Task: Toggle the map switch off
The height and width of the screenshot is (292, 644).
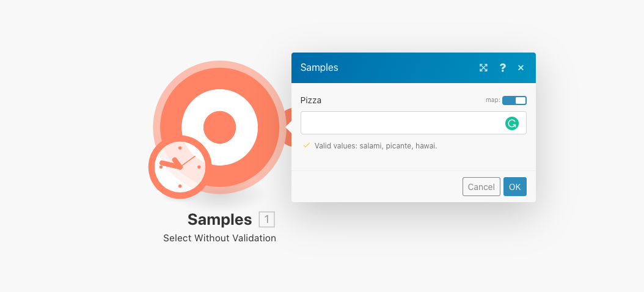Action: 514,100
